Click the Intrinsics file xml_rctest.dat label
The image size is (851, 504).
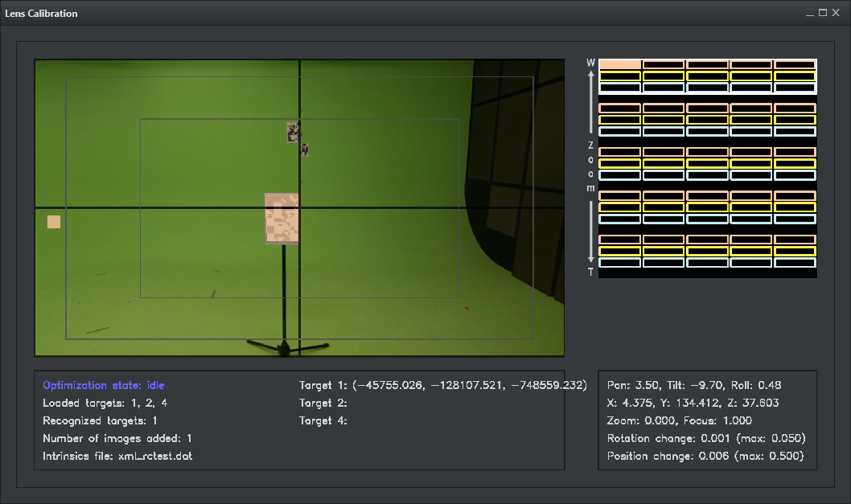(117, 457)
